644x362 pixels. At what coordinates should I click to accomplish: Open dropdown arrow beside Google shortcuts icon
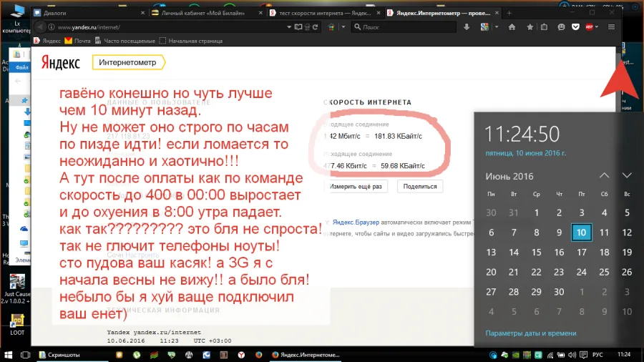(496, 27)
